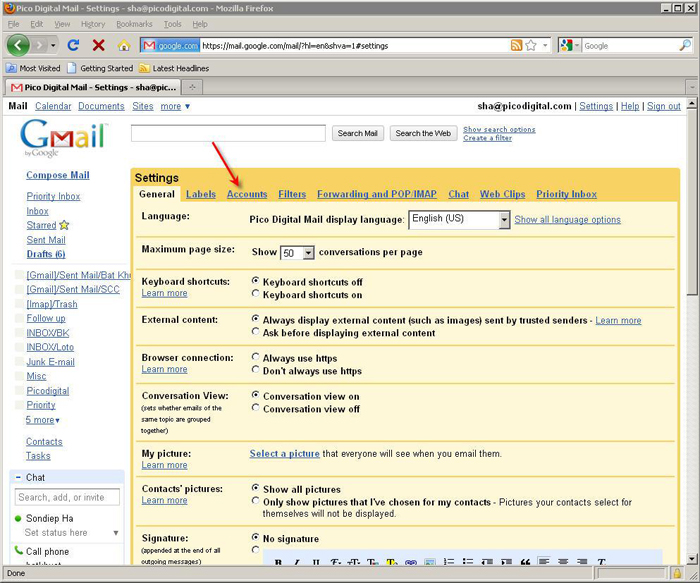Image resolution: width=700 pixels, height=583 pixels.
Task: Collapse the Chat panel with minus icon
Action: coord(18,477)
